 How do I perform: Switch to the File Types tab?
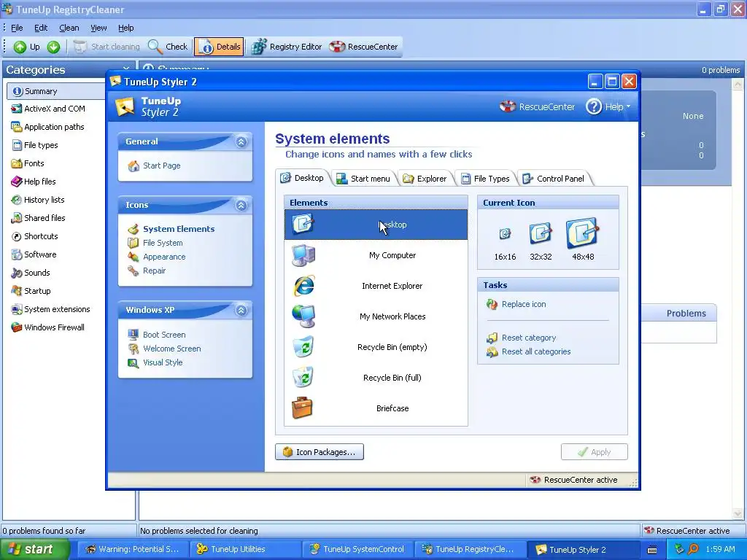(485, 179)
